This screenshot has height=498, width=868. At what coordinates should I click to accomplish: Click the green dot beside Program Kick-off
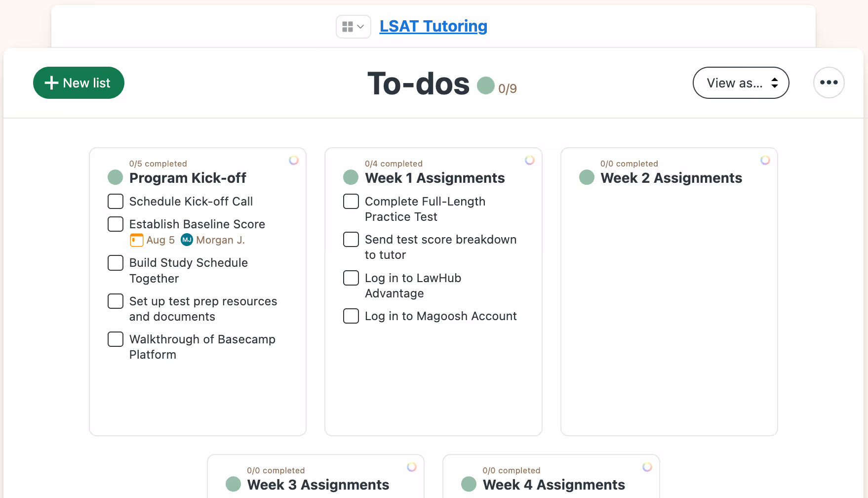[115, 177]
